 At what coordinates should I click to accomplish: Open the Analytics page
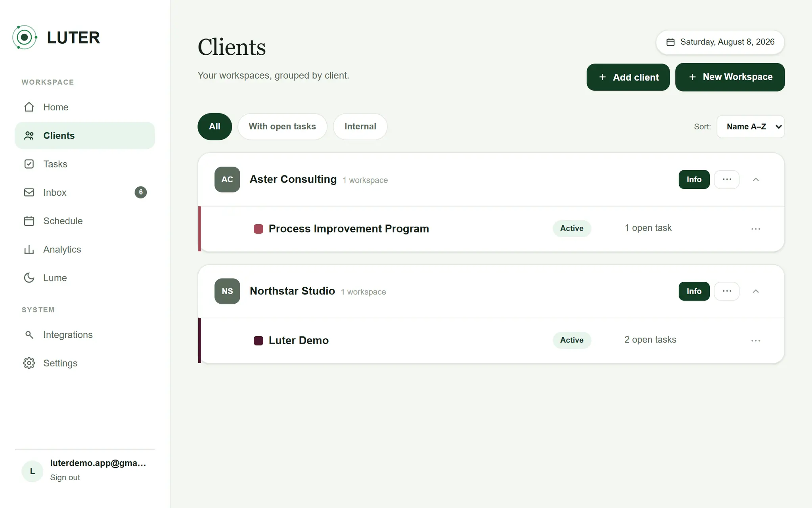[85, 249]
